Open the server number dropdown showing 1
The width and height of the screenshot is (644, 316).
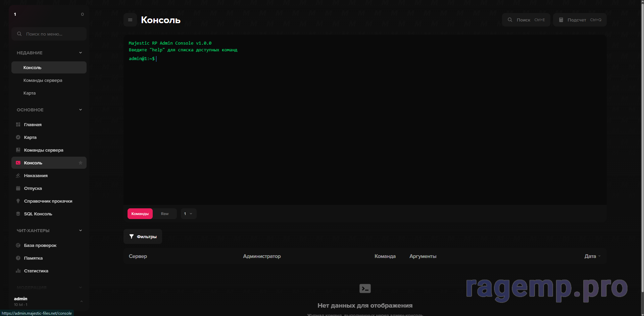point(189,214)
